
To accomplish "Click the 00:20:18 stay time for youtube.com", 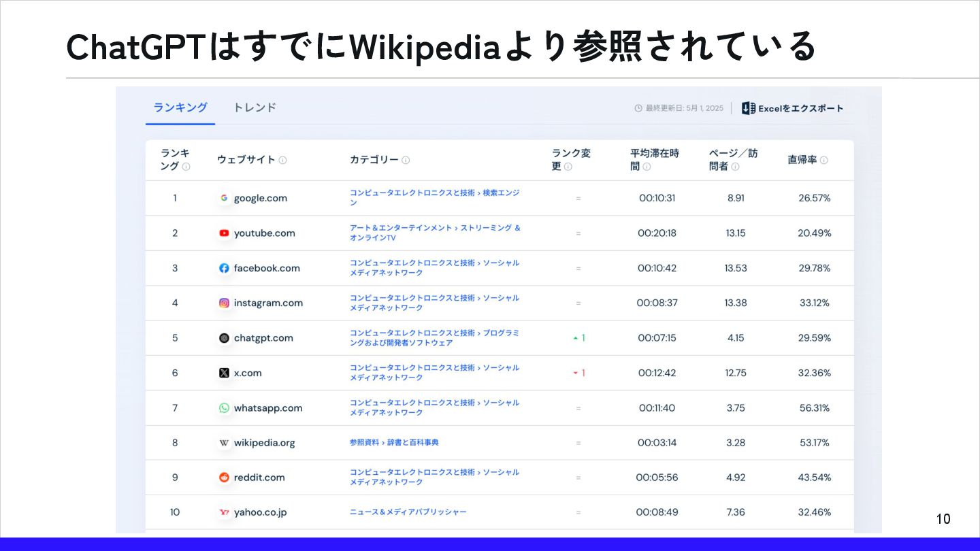I will (x=657, y=233).
